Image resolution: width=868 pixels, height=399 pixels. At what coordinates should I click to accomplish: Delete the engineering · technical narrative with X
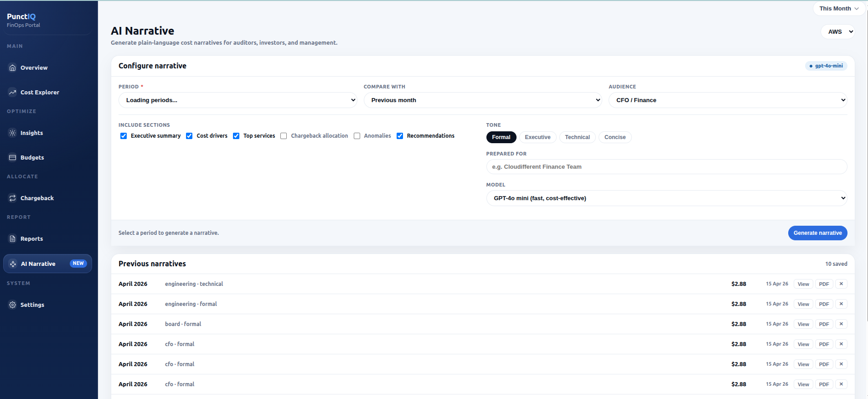click(841, 284)
